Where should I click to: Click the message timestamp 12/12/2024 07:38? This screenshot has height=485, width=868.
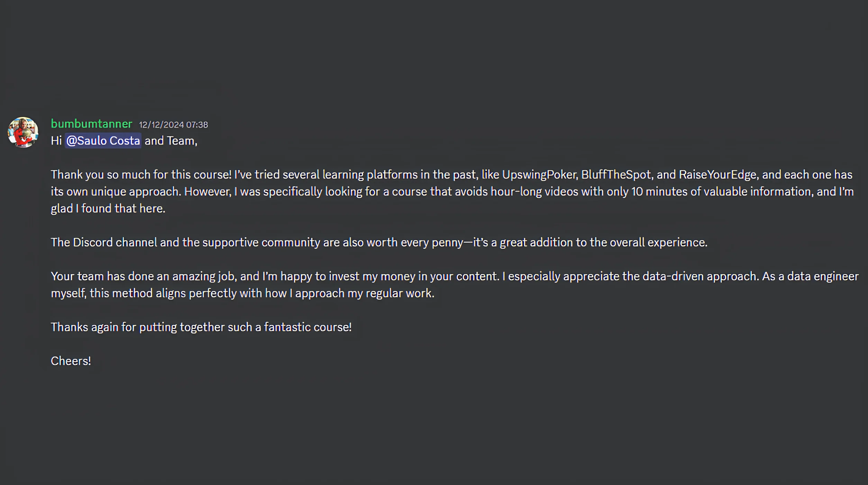173,124
